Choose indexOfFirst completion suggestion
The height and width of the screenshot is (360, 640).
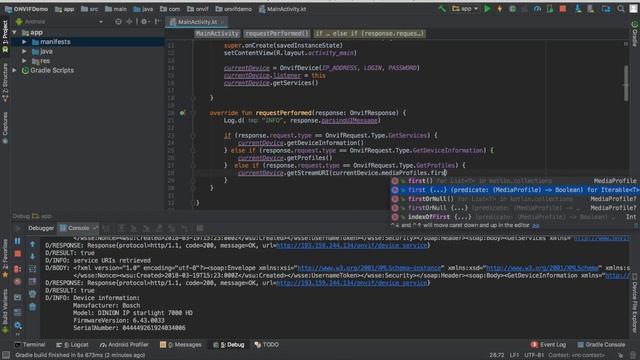click(x=514, y=217)
